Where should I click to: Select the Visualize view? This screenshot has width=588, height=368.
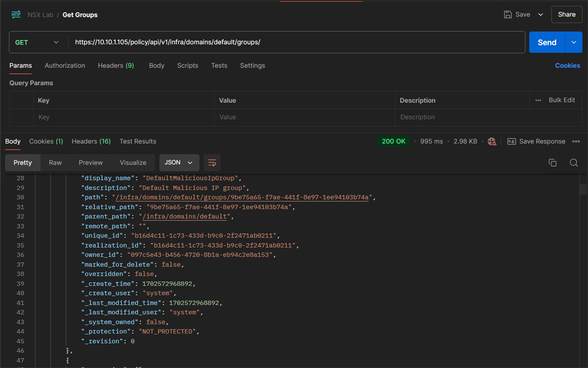click(x=133, y=163)
